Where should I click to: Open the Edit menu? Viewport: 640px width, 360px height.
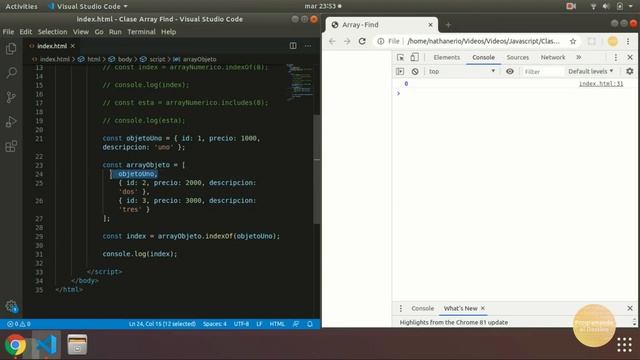pyautogui.click(x=25, y=32)
